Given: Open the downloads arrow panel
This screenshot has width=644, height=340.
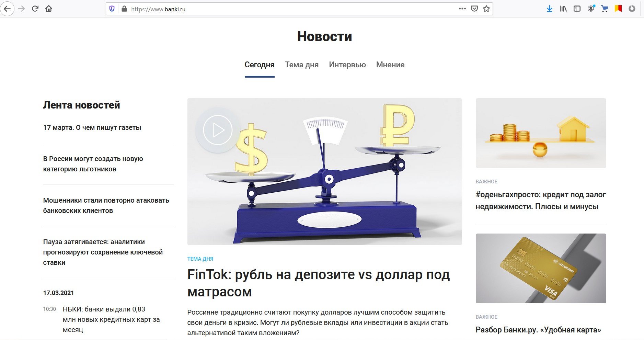Looking at the screenshot, I should tap(550, 9).
